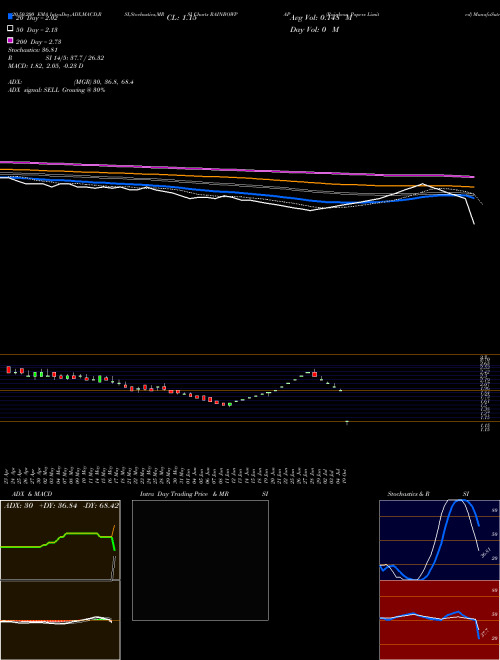This screenshot has width=500, height=660.
Task: Click the ADX green line chart panel
Action: [60, 540]
